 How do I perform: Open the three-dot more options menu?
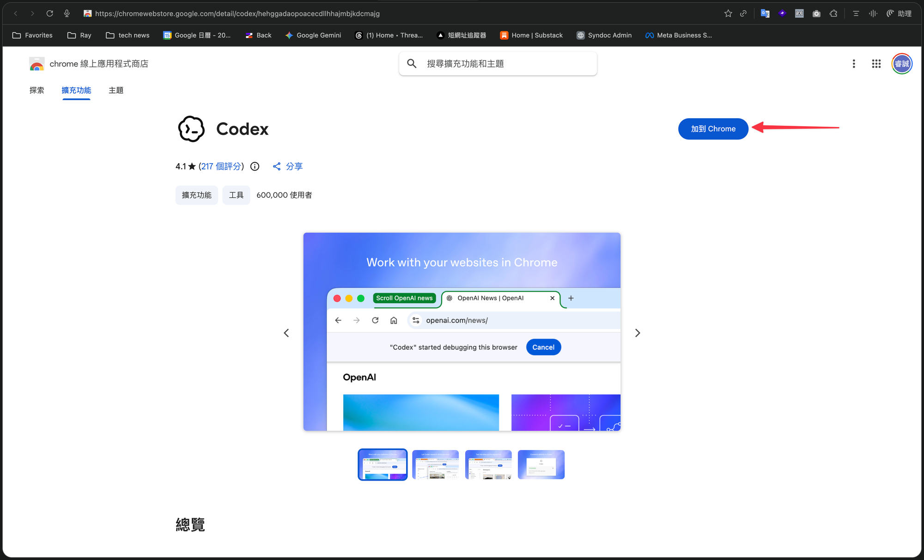854,64
